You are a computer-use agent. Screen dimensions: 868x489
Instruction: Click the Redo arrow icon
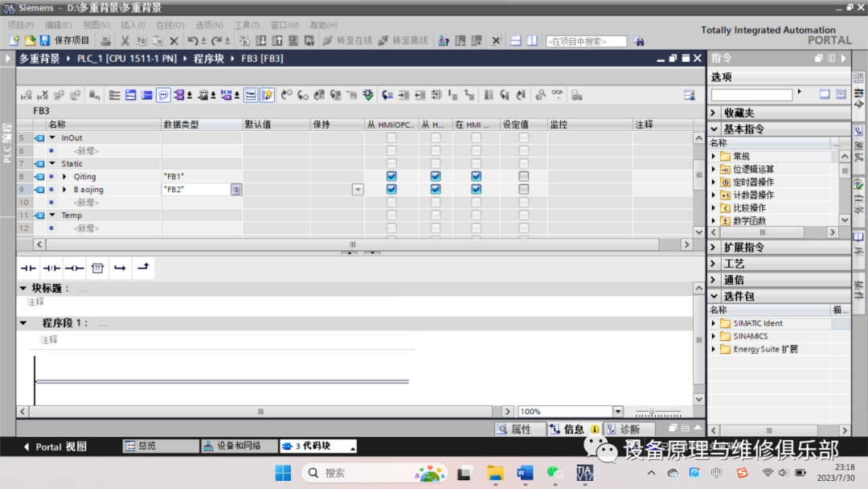pyautogui.click(x=216, y=40)
